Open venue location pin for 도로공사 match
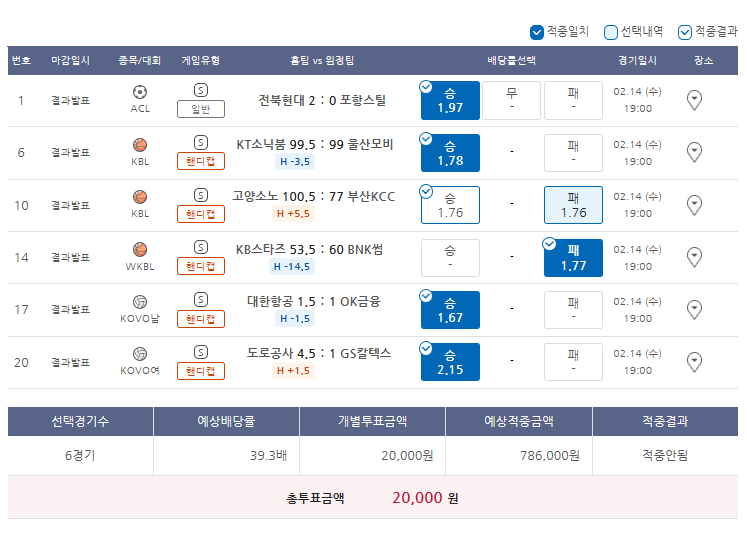This screenshot has width=747, height=533. click(x=694, y=362)
